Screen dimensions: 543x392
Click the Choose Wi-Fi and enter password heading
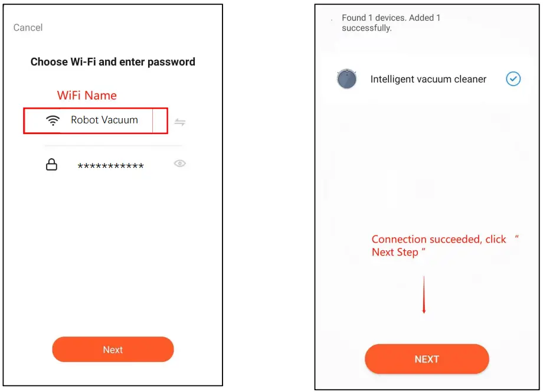click(113, 61)
